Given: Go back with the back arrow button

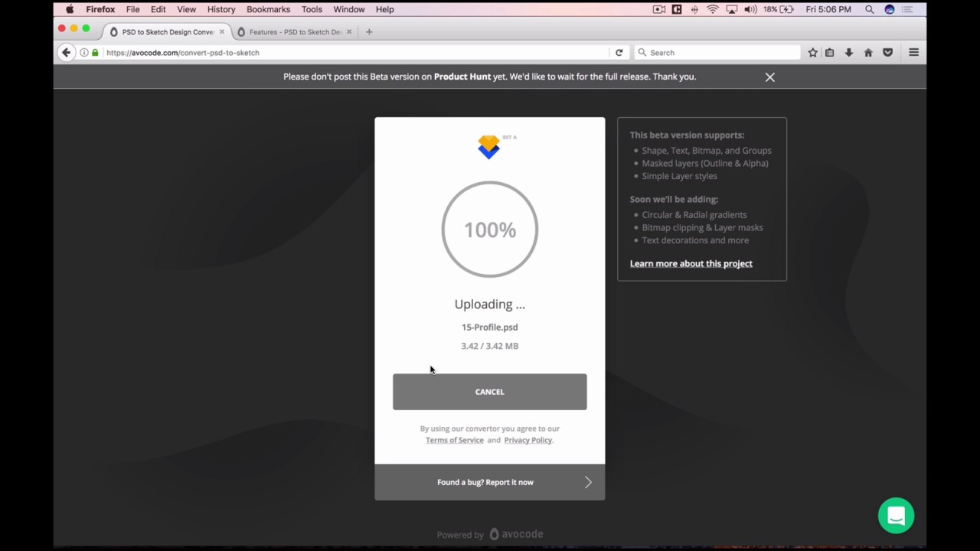Looking at the screenshot, I should 67,53.
